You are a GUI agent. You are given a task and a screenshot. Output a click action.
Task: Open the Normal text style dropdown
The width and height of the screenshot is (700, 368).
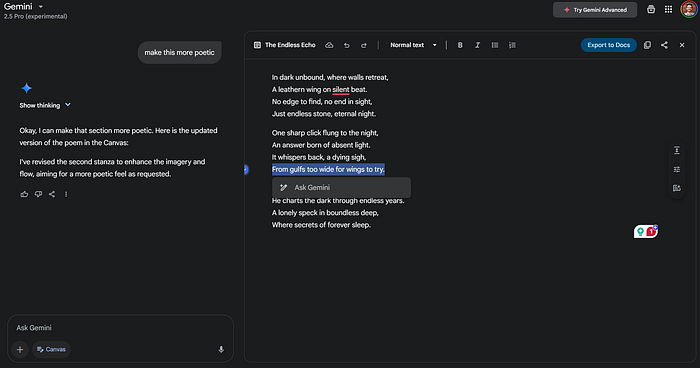point(413,45)
